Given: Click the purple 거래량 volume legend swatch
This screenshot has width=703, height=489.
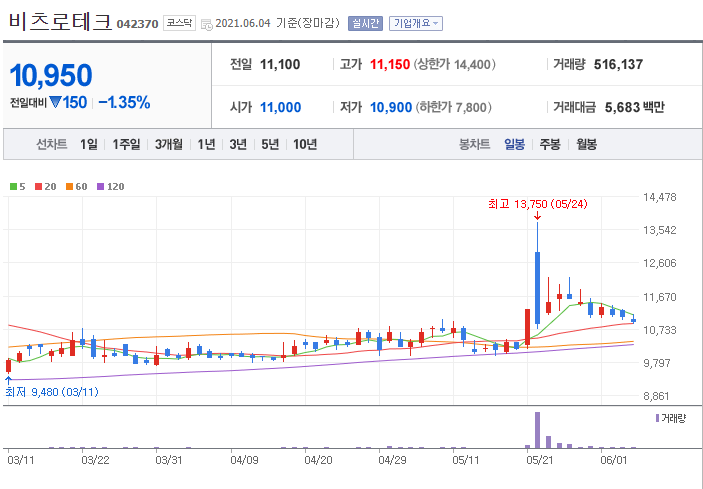Looking at the screenshot, I should coord(657,418).
